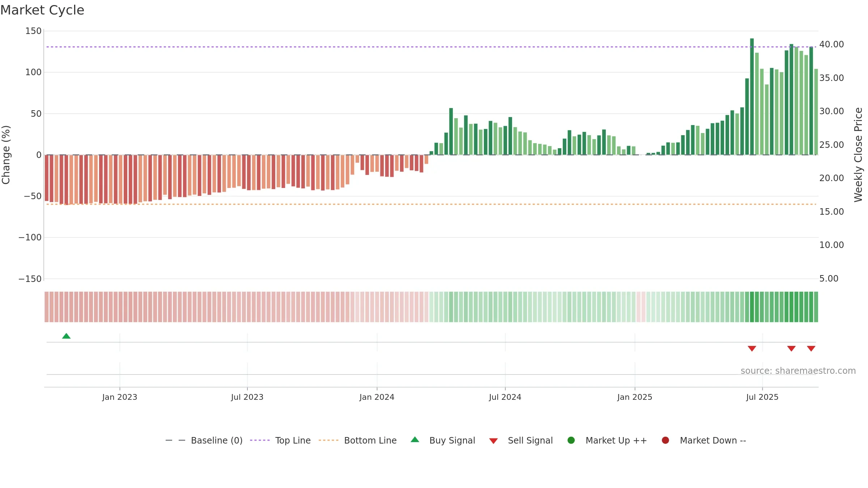Click the Jan 2024 axis label
This screenshot has height=488, width=868.
[377, 397]
